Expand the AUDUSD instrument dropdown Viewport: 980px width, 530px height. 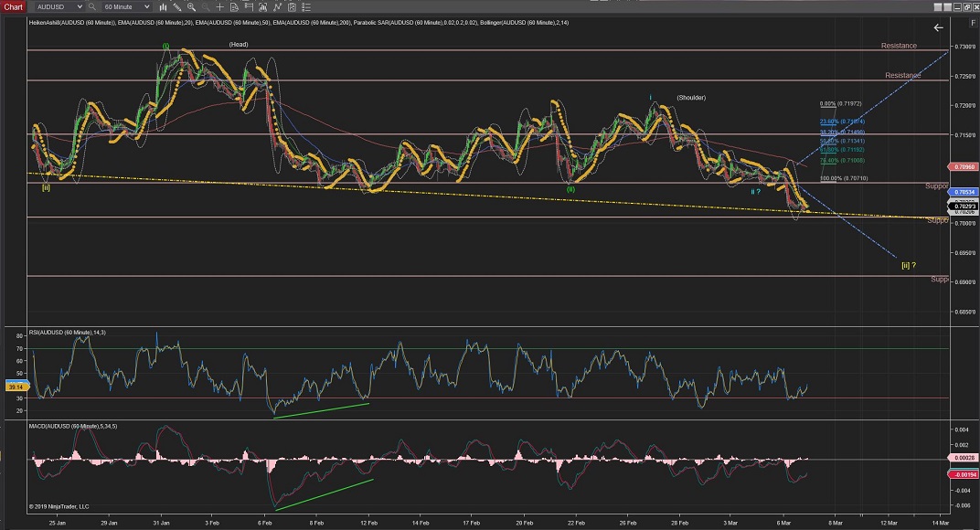tap(80, 6)
